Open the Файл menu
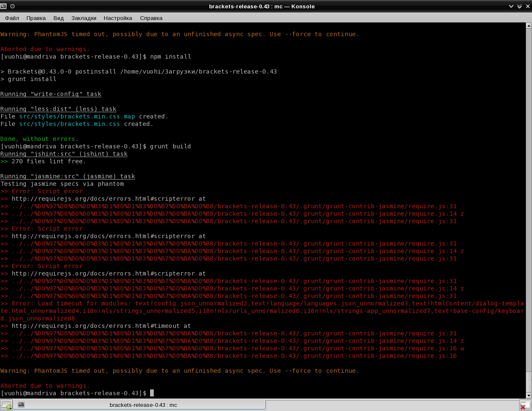Image resolution: width=532 pixels, height=411 pixels. [12, 18]
